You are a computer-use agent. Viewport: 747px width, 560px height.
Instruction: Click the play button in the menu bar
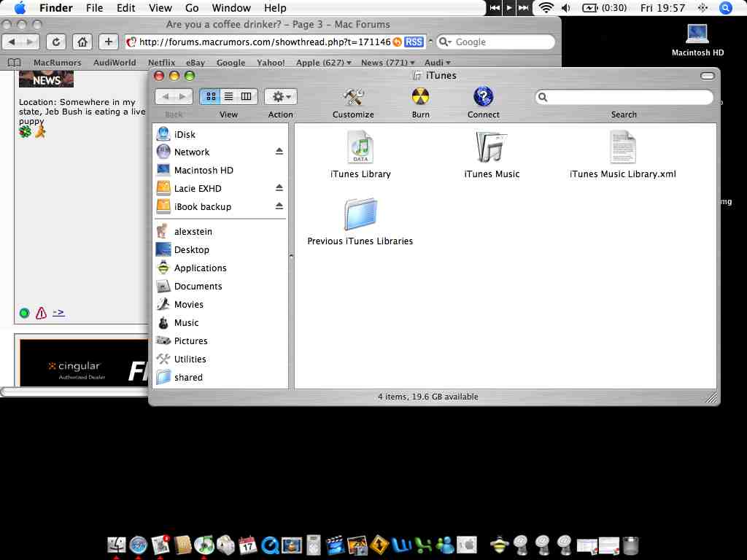tap(509, 7)
